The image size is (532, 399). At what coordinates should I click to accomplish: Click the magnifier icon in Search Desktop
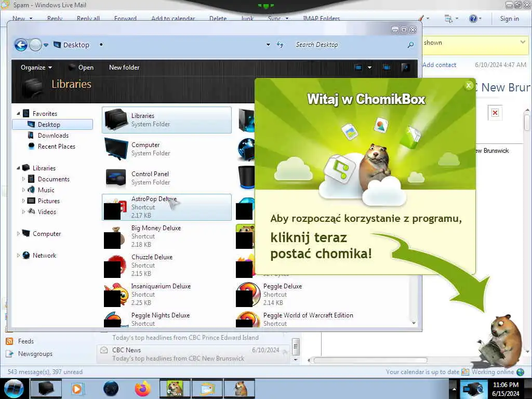(410, 45)
